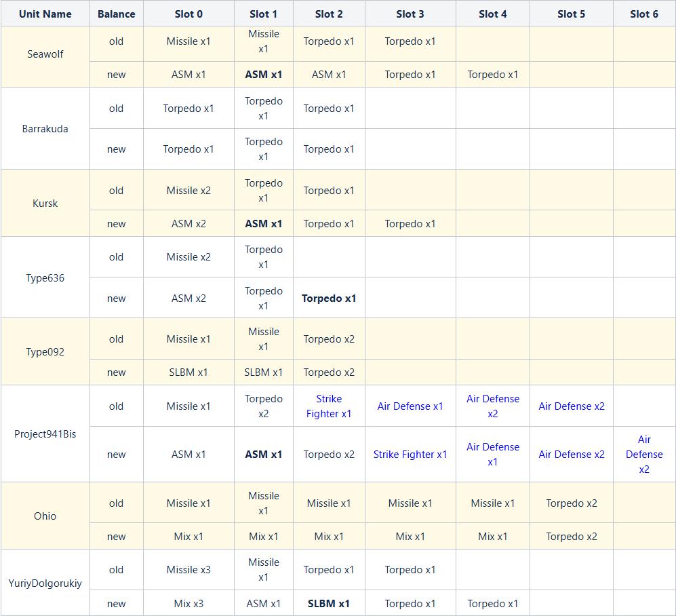Click Mix x1 in Ohio new Slot 0
The image size is (676, 616).
tap(188, 536)
